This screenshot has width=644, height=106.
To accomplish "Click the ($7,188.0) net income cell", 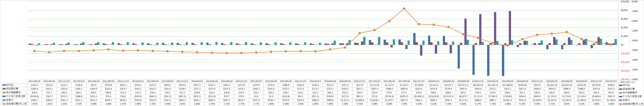I will [507, 85].
